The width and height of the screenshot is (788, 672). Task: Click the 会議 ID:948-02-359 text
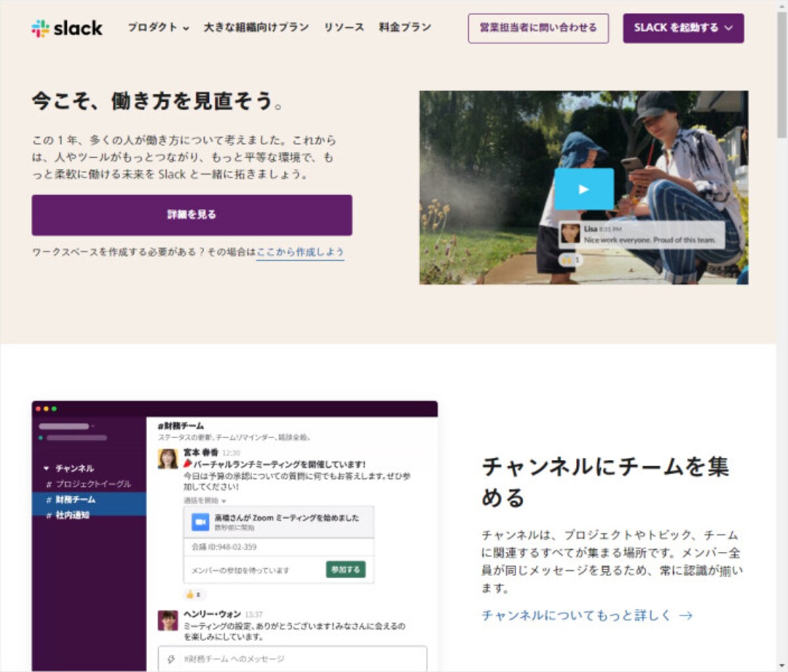pyautogui.click(x=224, y=547)
